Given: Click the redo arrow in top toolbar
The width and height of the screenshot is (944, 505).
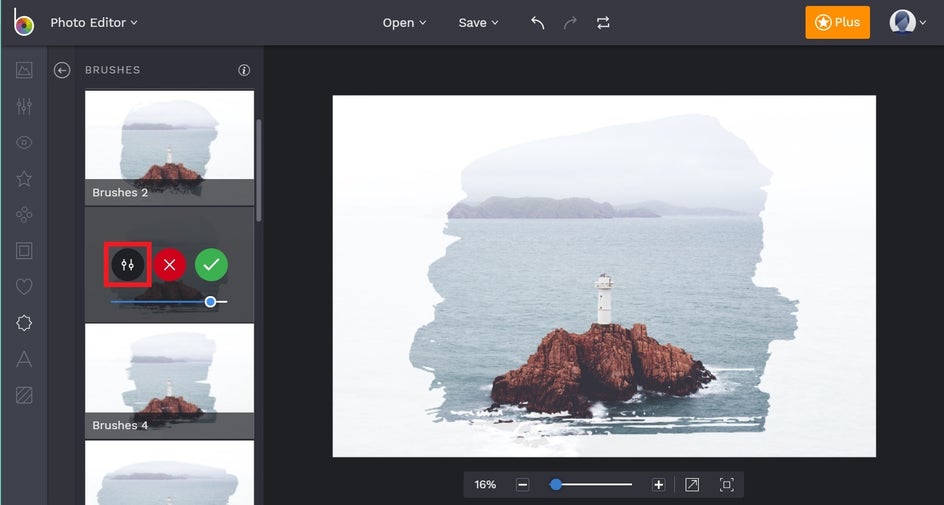Looking at the screenshot, I should [570, 23].
